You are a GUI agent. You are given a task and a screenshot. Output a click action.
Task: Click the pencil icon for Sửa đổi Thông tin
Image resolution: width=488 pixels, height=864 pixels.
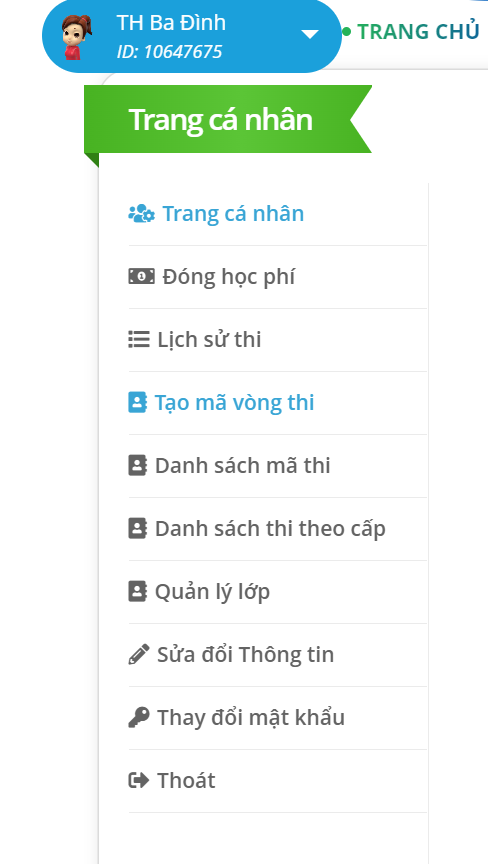(x=139, y=654)
